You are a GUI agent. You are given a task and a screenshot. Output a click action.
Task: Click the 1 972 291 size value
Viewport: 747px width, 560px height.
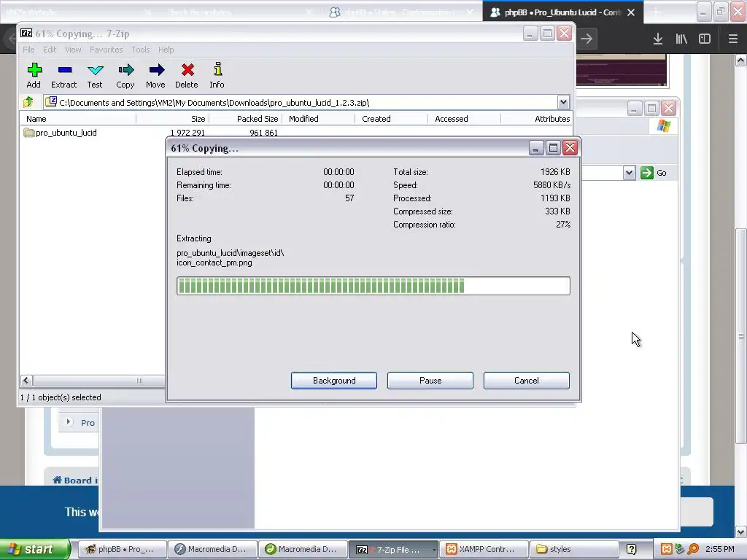click(187, 133)
